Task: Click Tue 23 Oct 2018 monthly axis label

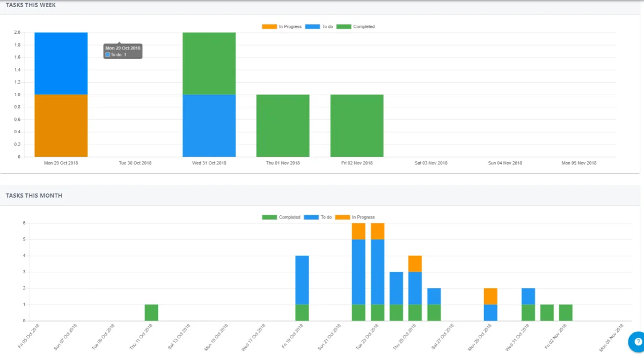Action: click(x=367, y=336)
